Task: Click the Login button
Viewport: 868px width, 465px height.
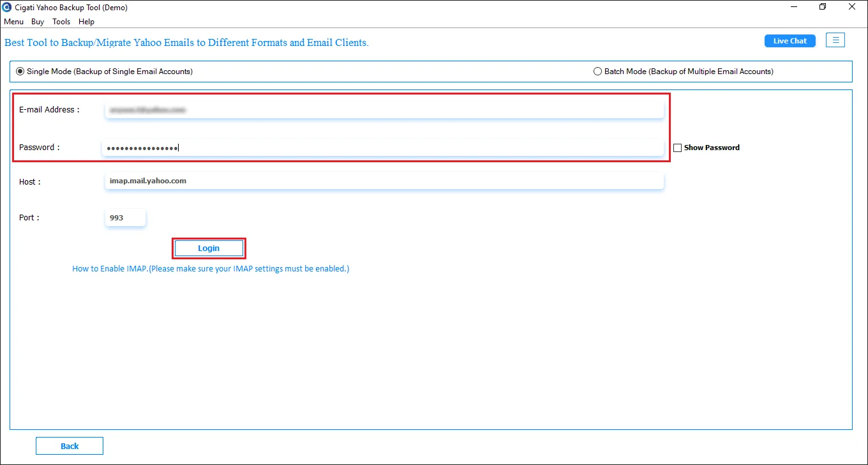Action: tap(209, 248)
